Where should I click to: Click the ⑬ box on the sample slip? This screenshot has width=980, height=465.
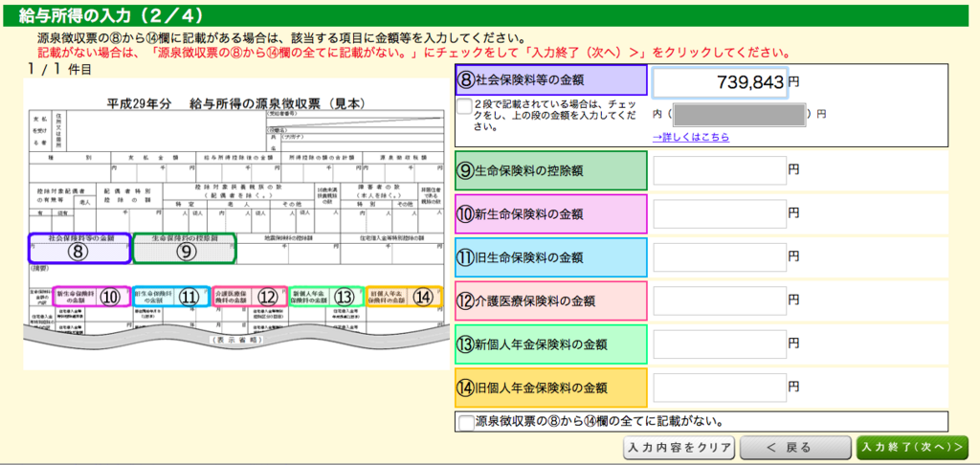326,297
